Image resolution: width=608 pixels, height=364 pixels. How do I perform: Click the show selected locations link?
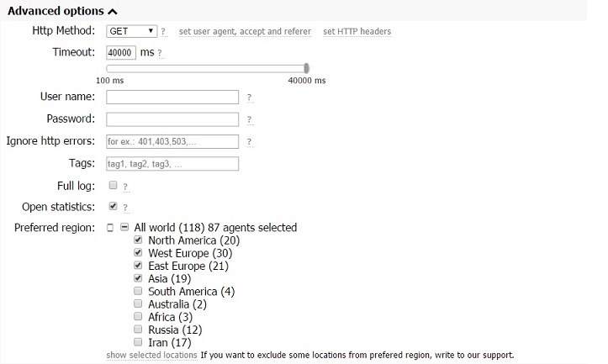(x=151, y=355)
